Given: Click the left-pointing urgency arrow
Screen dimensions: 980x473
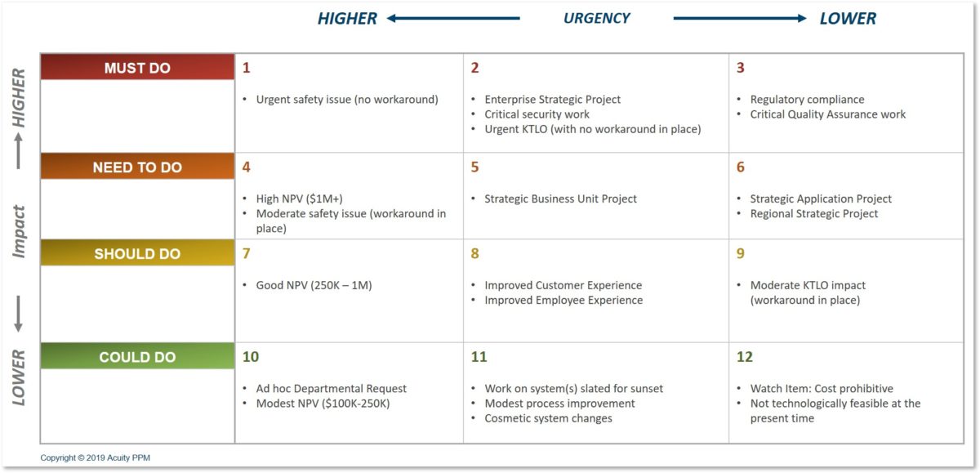Looking at the screenshot, I should coord(453,18).
